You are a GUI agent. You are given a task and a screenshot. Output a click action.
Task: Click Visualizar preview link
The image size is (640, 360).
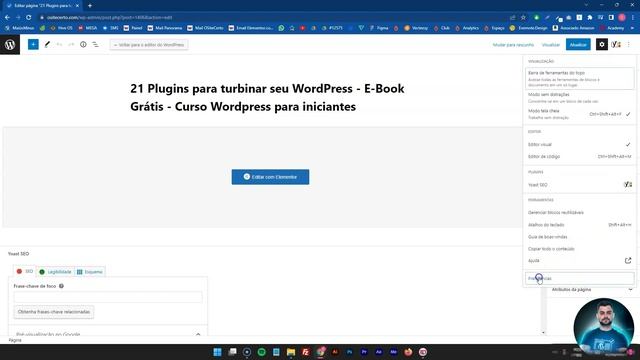(551, 44)
